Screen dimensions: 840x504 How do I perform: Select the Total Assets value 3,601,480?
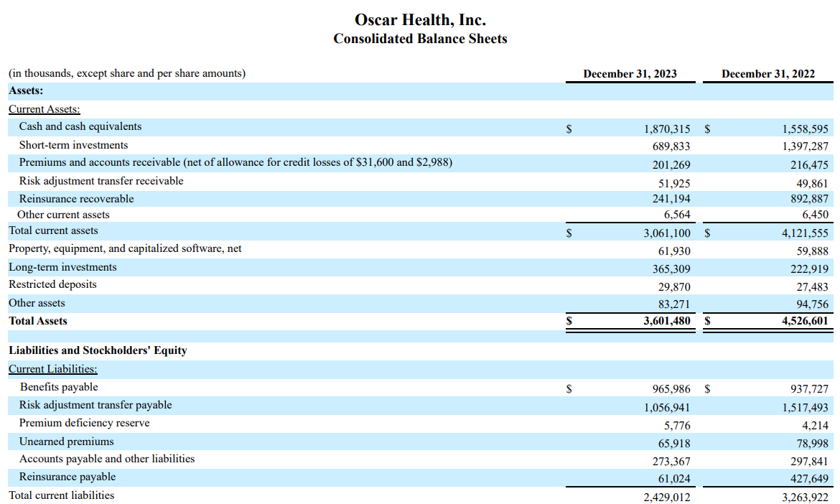click(x=668, y=320)
